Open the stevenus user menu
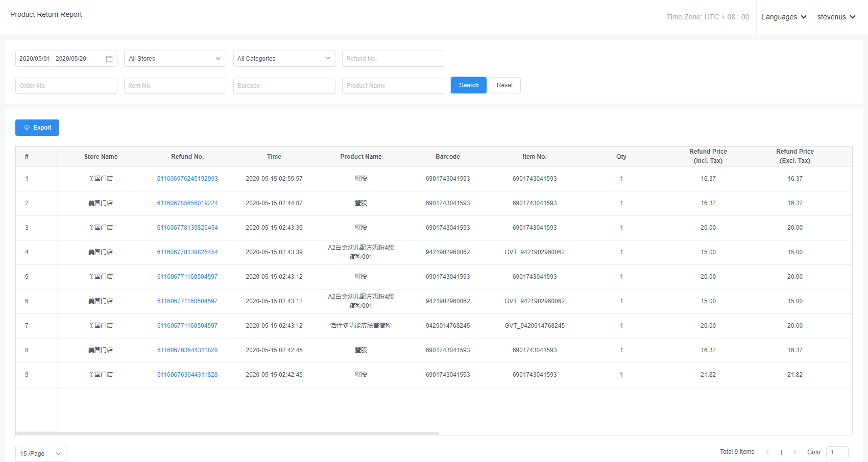The image size is (868, 462). (836, 17)
